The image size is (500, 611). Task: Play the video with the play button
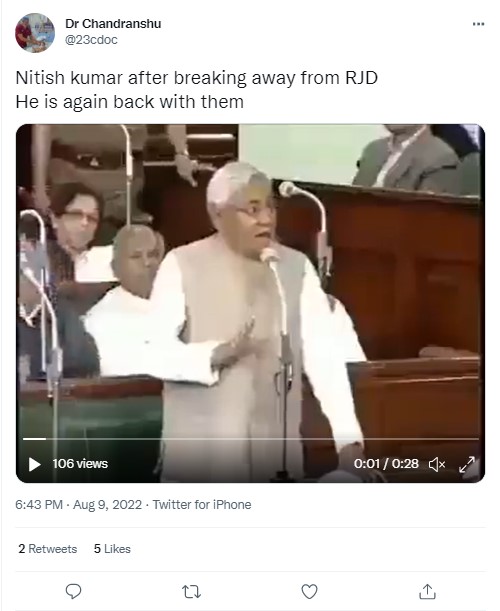[x=34, y=464]
